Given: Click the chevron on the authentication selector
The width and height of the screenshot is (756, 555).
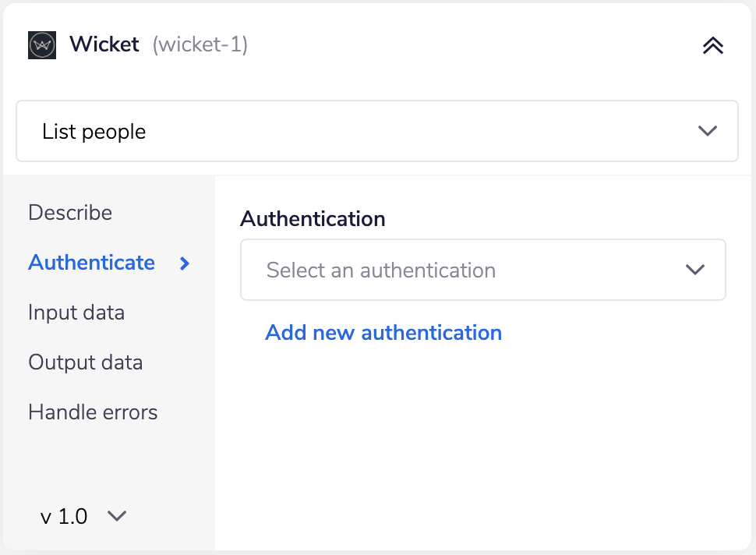Looking at the screenshot, I should point(694,270).
